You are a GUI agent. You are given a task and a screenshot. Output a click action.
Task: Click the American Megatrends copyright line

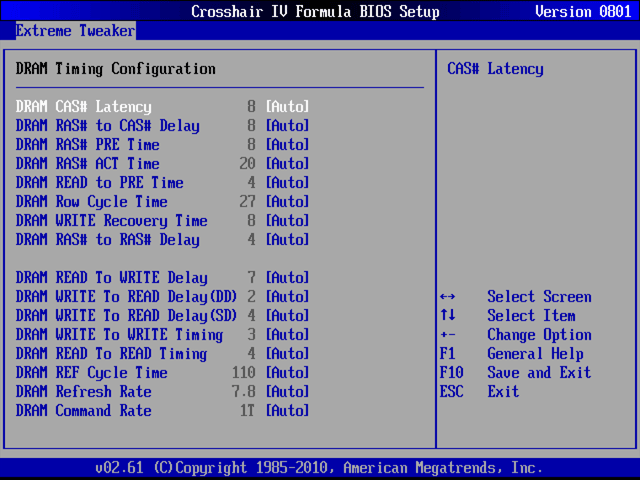(320, 467)
